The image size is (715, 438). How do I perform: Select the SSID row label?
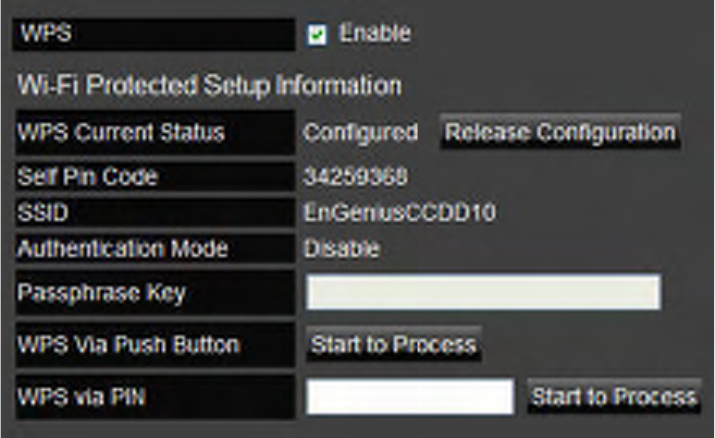(x=155, y=212)
